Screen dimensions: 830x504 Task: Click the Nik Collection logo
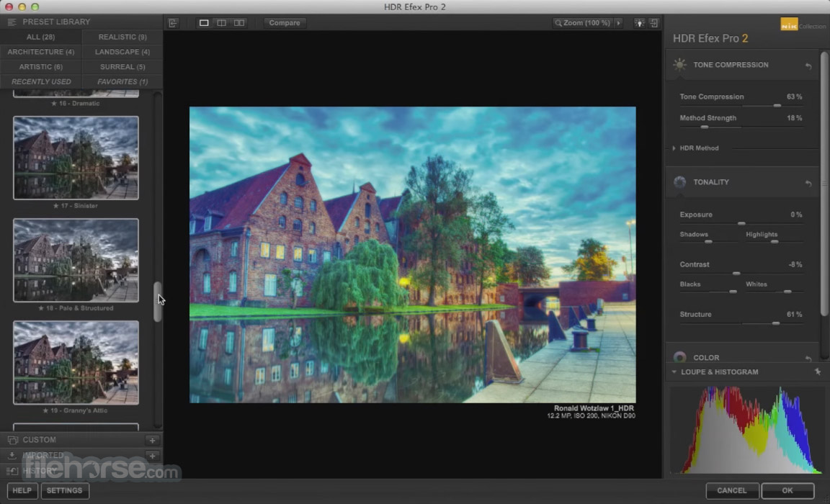click(x=803, y=25)
